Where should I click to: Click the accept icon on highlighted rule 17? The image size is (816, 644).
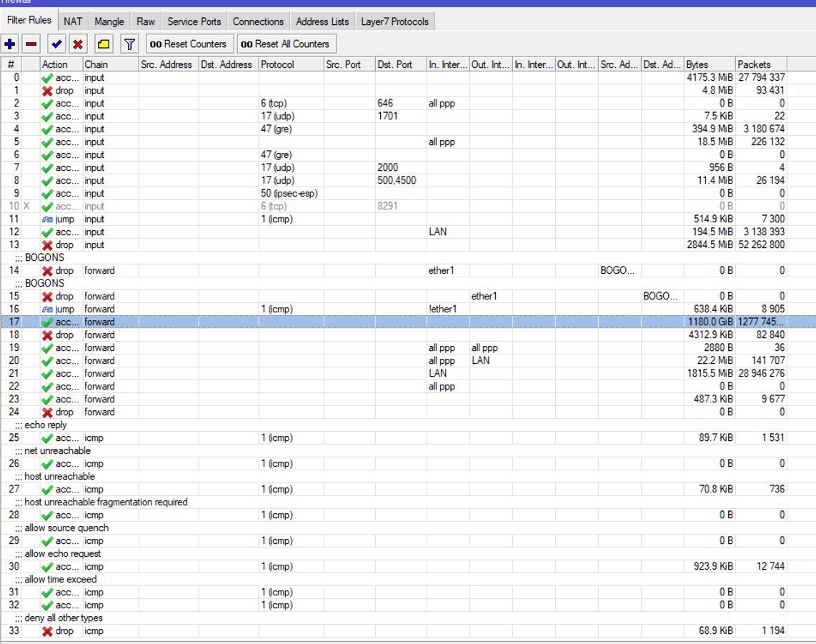pyautogui.click(x=47, y=322)
